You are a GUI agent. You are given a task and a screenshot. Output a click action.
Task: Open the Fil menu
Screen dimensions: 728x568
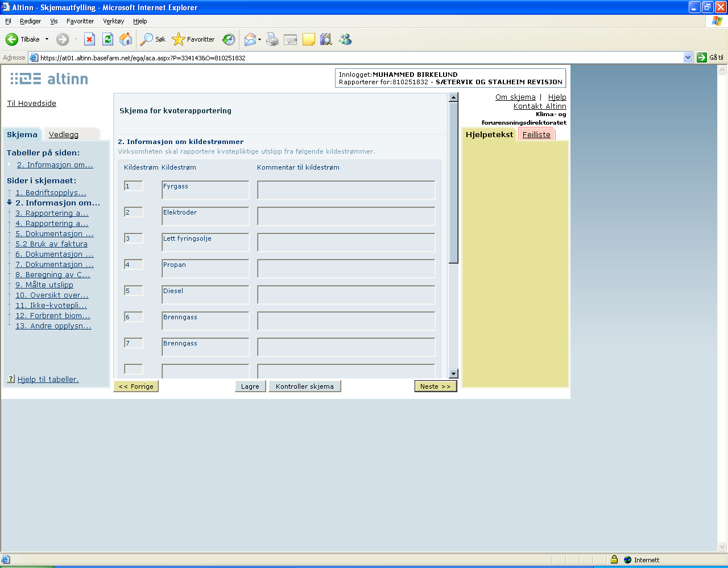(x=8, y=21)
